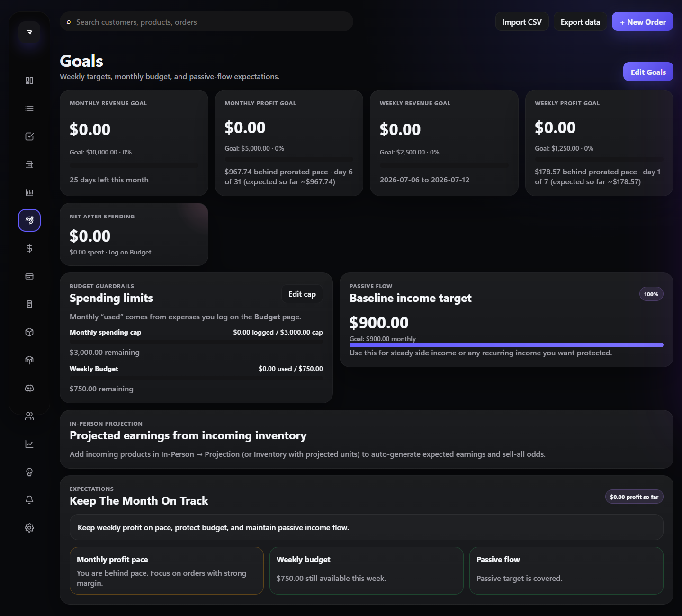Click the Edit Goals button

pos(648,72)
